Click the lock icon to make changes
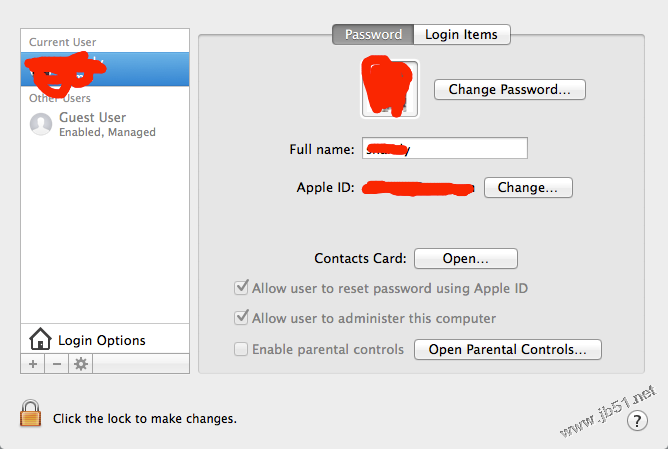 [31, 415]
